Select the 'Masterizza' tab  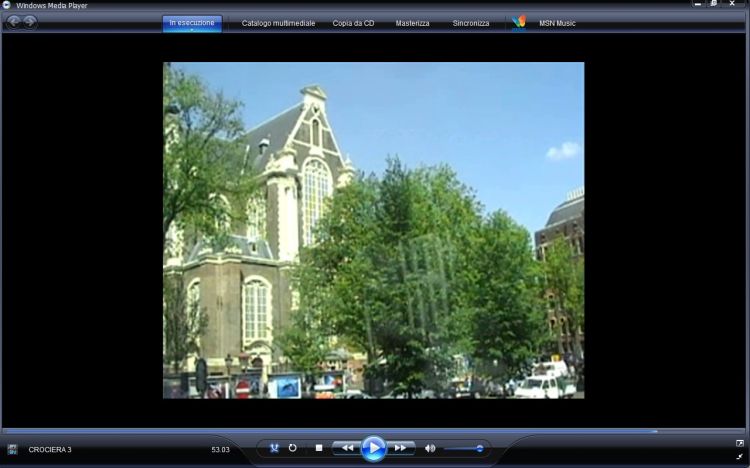point(412,23)
